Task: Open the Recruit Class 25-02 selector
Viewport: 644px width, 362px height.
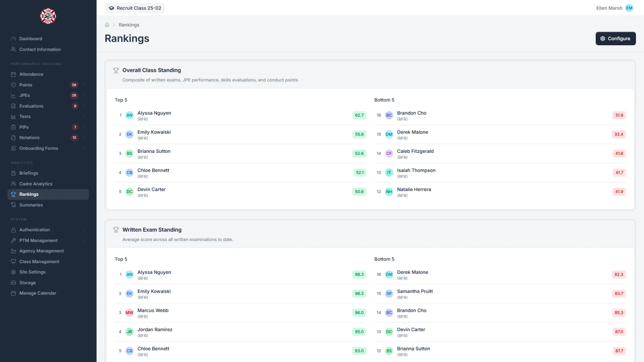Action: click(135, 8)
